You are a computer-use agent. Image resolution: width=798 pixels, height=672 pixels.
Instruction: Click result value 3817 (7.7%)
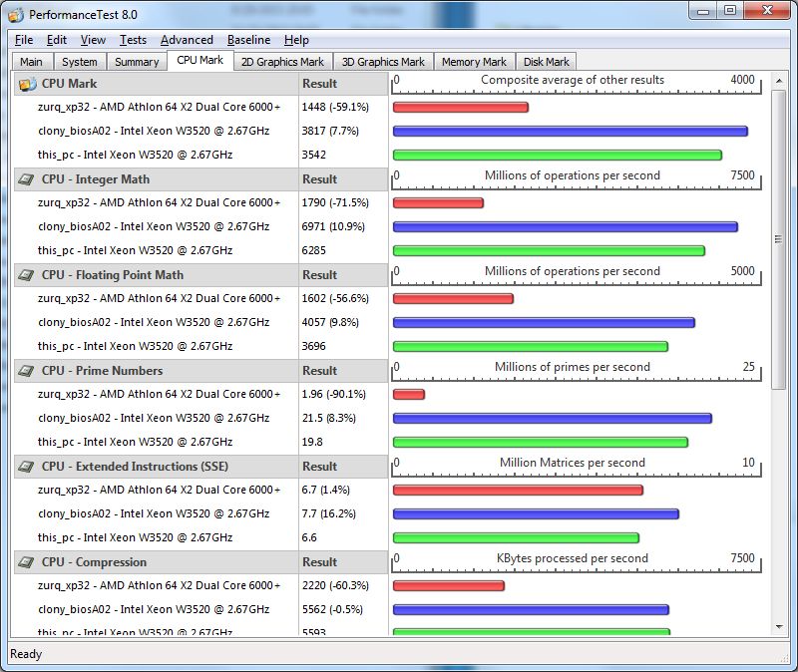pyautogui.click(x=330, y=132)
